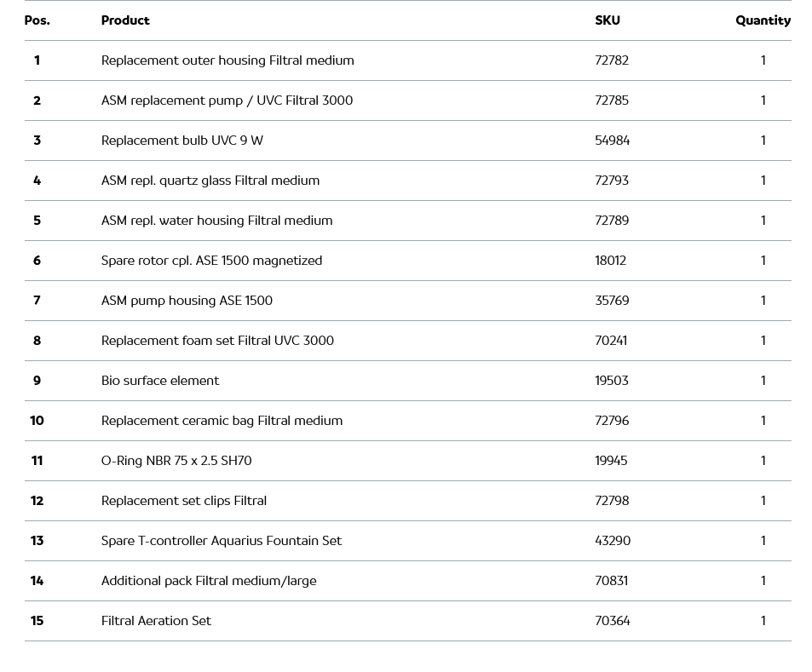812x672 pixels.
Task: Click ASM repl. quartz glass Filtral medium
Action: tap(210, 181)
